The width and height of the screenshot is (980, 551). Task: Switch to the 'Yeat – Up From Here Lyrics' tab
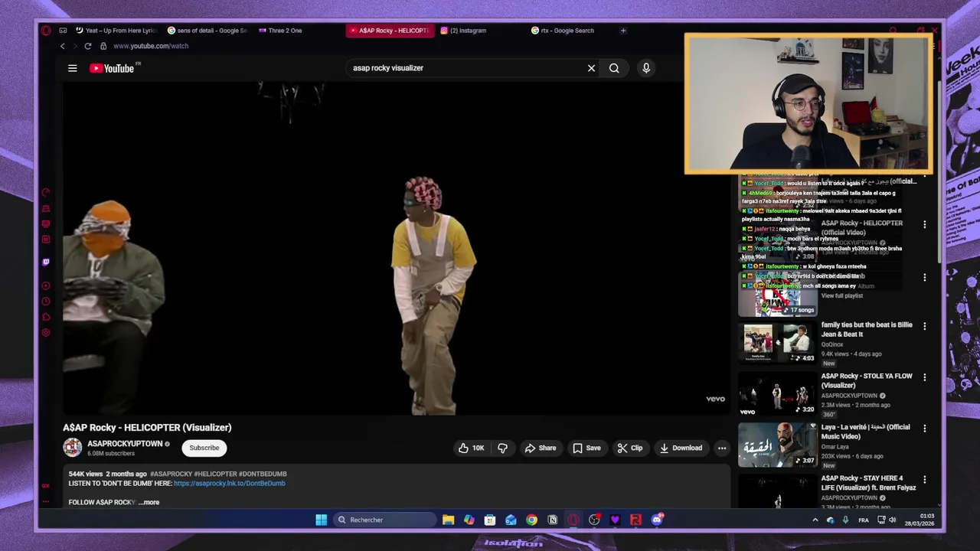point(116,31)
